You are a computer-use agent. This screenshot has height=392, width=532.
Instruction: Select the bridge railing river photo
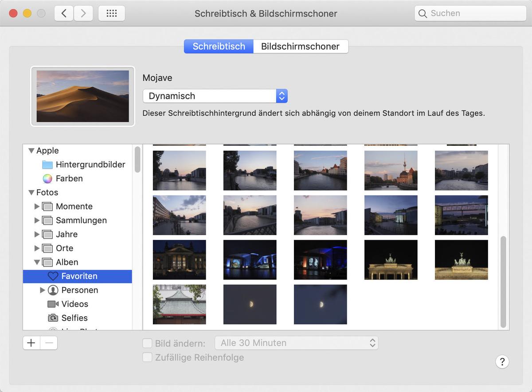[250, 215]
